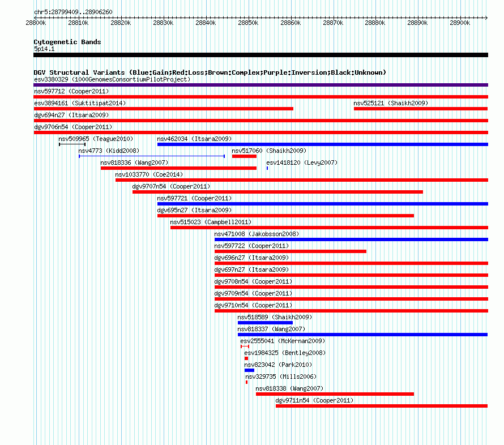The height and width of the screenshot is (445, 504).
Task: Select dgv695n27 (Itsara2009) label
Action: [194, 210]
